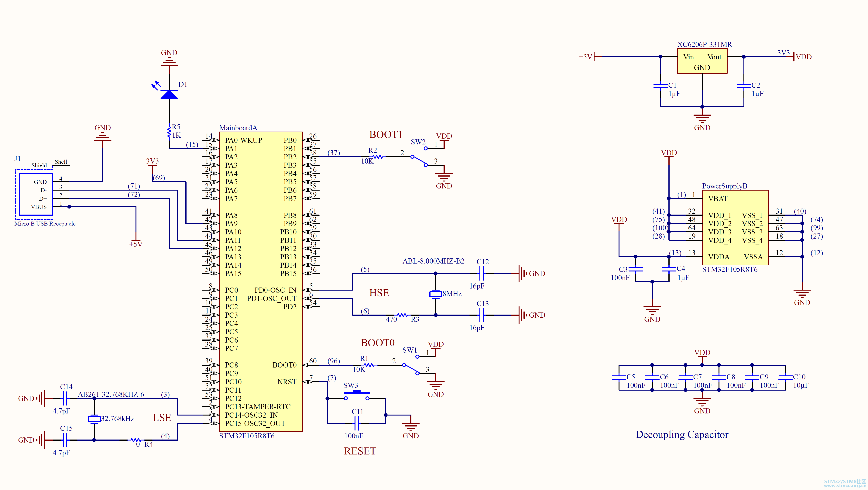This screenshot has height=490, width=868.
Task: Select the 'PA0-WKUP' pin name
Action: (x=244, y=140)
